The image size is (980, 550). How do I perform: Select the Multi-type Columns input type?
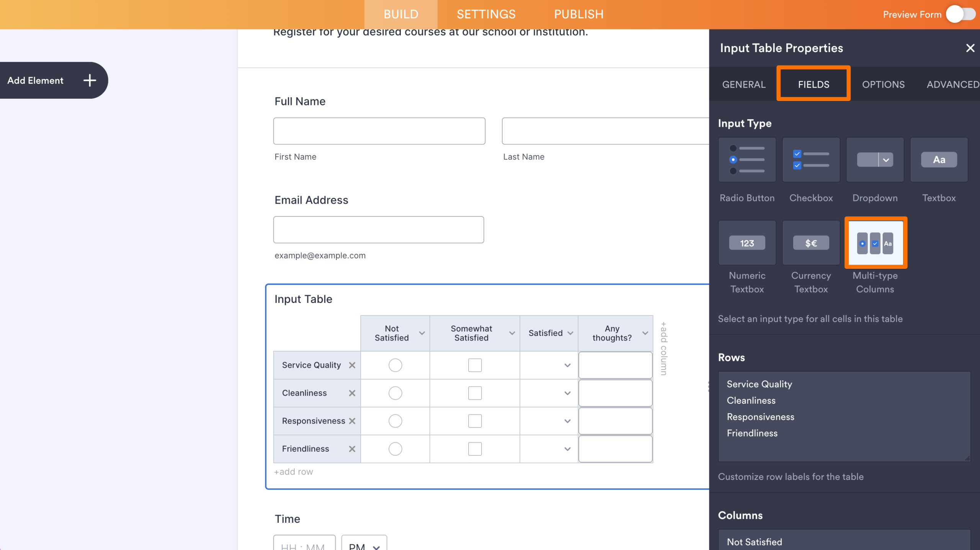[875, 243]
